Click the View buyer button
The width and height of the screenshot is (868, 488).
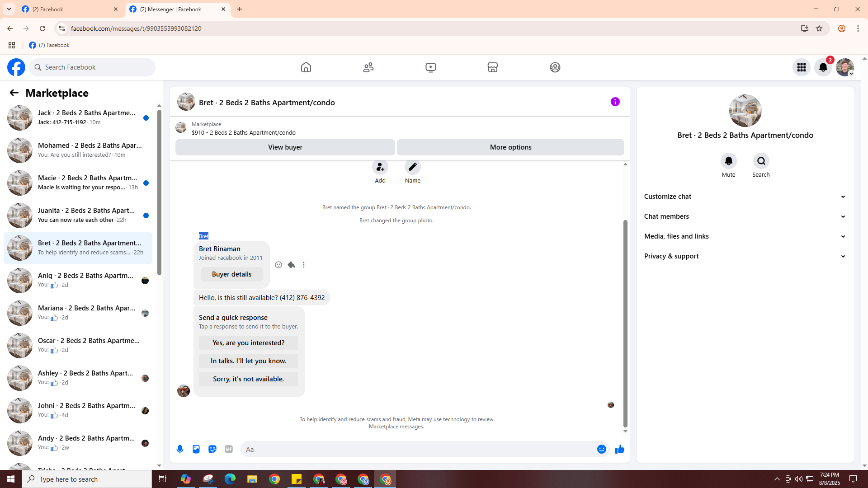pyautogui.click(x=285, y=147)
